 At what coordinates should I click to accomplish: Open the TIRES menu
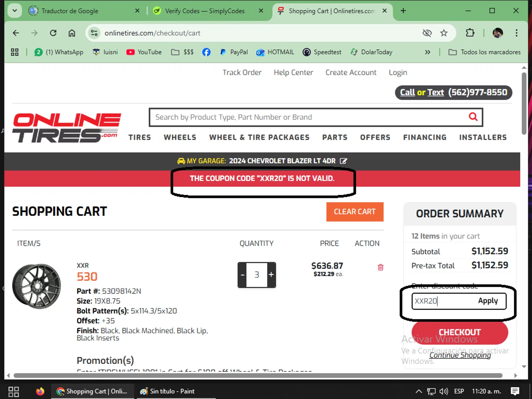[x=140, y=137]
